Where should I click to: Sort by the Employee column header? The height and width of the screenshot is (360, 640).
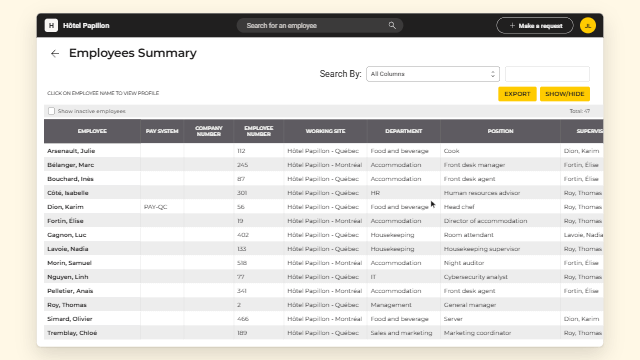pyautogui.click(x=92, y=131)
